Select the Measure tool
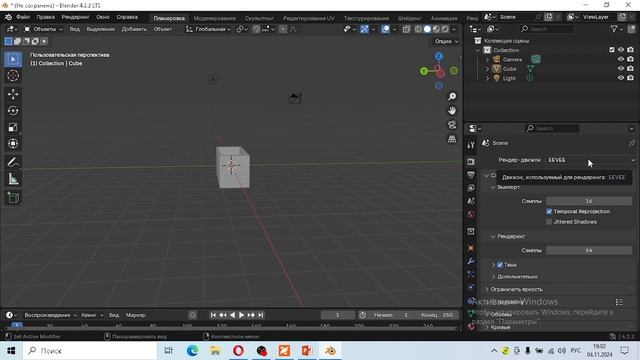Image resolution: width=640 pixels, height=360 pixels. (x=13, y=179)
